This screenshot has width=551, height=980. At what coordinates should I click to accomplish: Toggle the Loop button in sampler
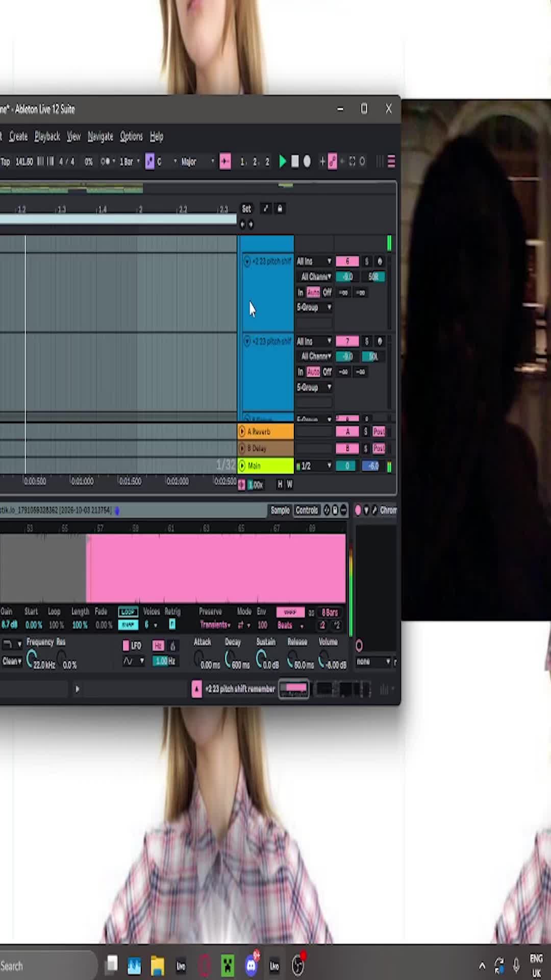(x=128, y=612)
